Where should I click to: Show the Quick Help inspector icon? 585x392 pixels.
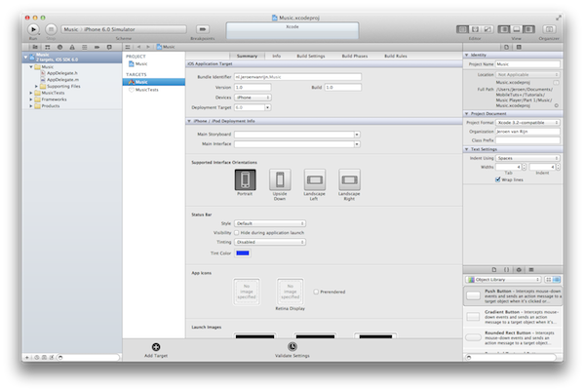519,47
